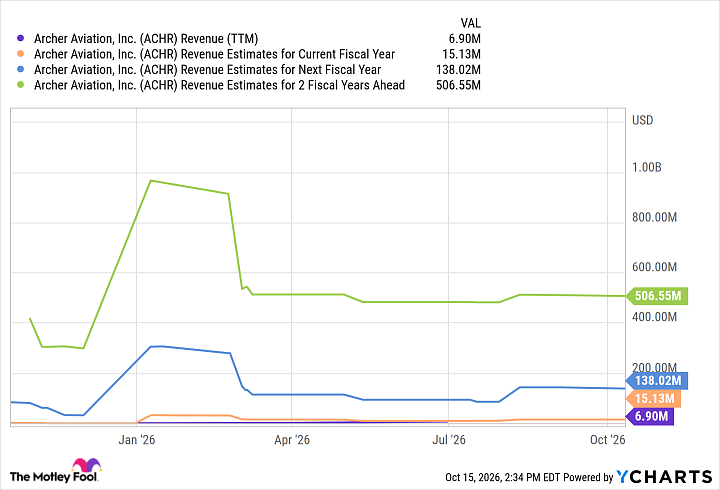Click the orange Current Fiscal Year legend dot
Viewport: 720px width, 490px height.
coord(20,54)
